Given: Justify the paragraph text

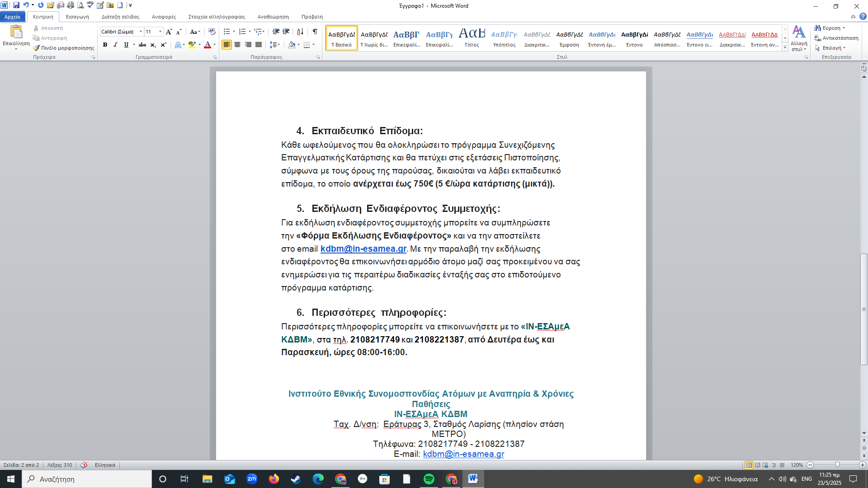Looking at the screenshot, I should click(259, 45).
